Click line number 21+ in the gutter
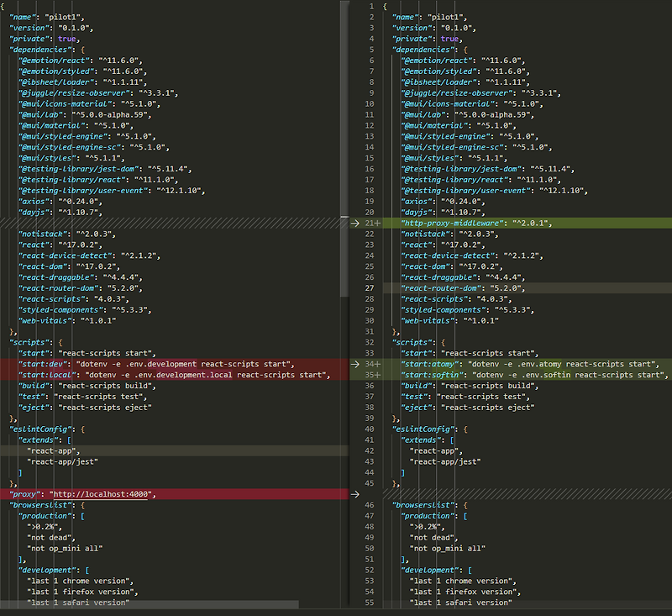This screenshot has height=616, width=672. pos(372,223)
